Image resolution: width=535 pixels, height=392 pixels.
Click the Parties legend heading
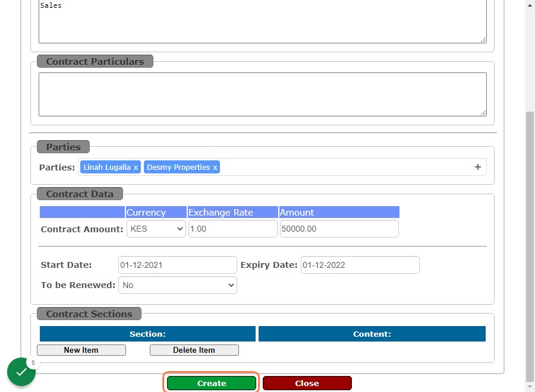(x=63, y=147)
